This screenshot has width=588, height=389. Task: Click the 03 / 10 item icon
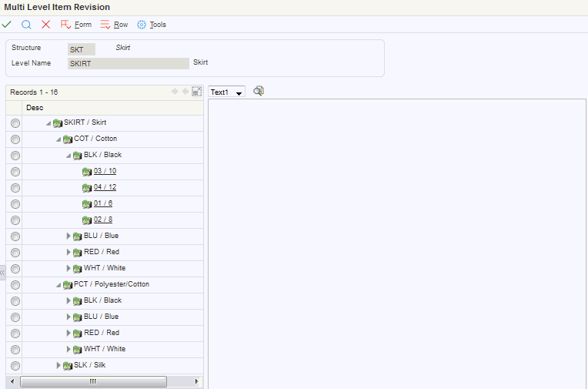coord(87,172)
